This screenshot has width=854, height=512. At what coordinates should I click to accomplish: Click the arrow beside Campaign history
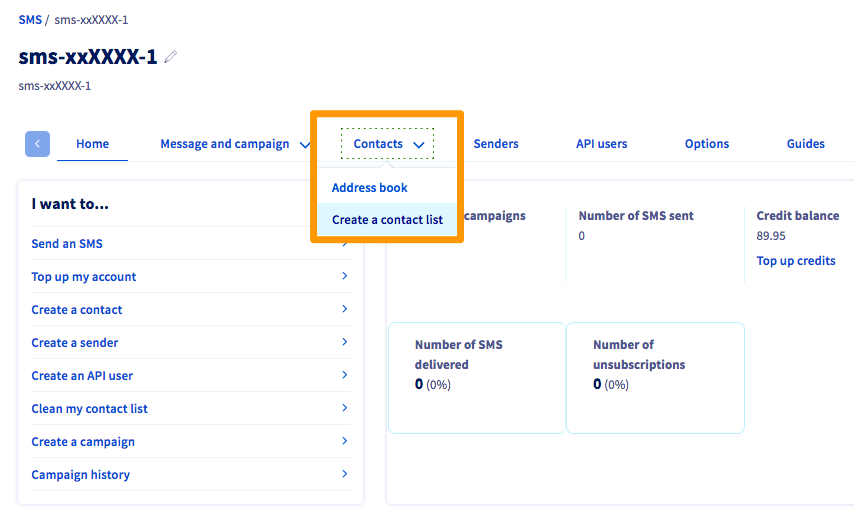344,474
